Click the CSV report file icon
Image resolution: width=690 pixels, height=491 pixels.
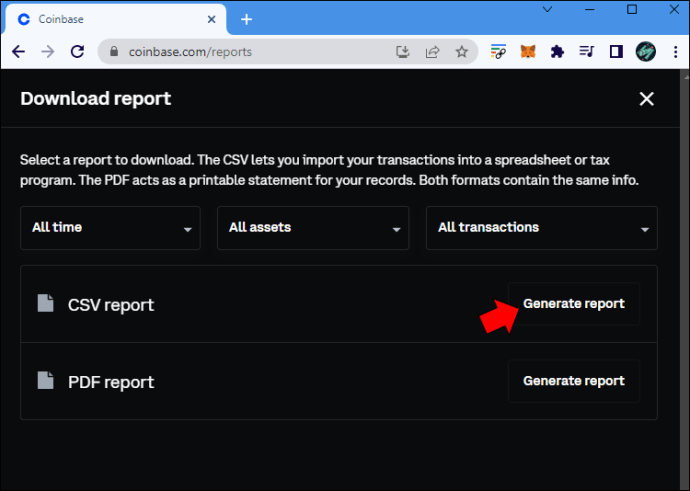coord(45,303)
